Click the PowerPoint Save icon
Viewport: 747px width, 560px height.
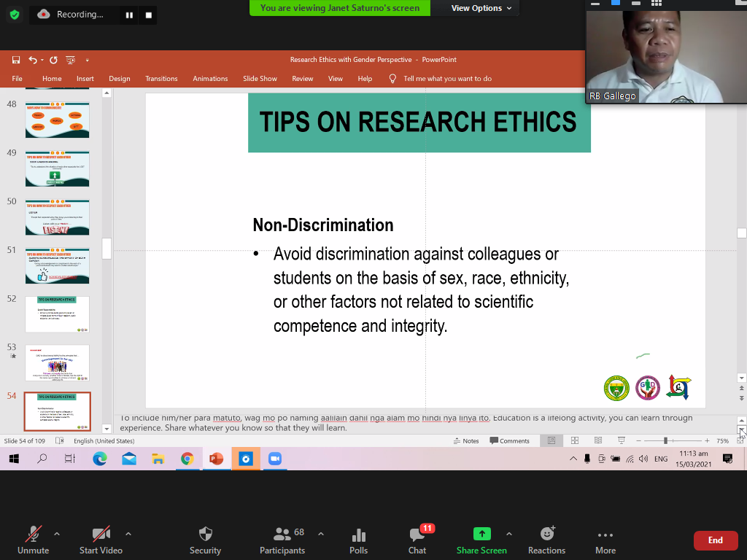[x=16, y=60]
